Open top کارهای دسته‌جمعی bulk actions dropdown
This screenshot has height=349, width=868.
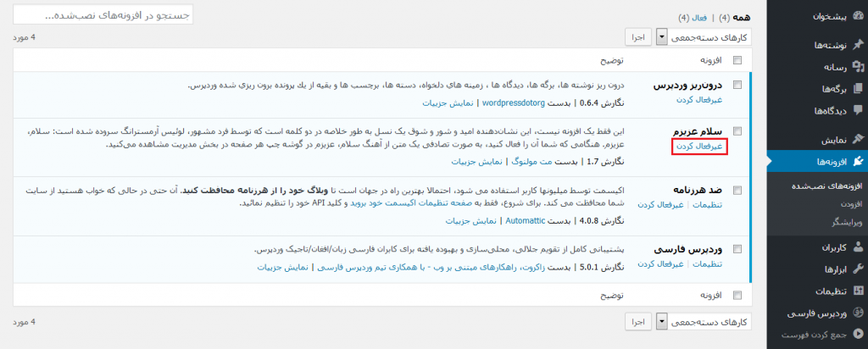pyautogui.click(x=703, y=37)
